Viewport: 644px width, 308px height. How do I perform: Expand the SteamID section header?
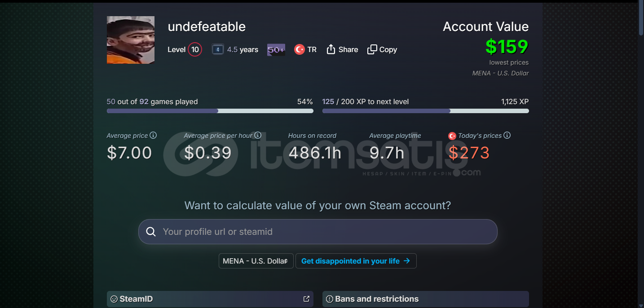click(x=210, y=299)
